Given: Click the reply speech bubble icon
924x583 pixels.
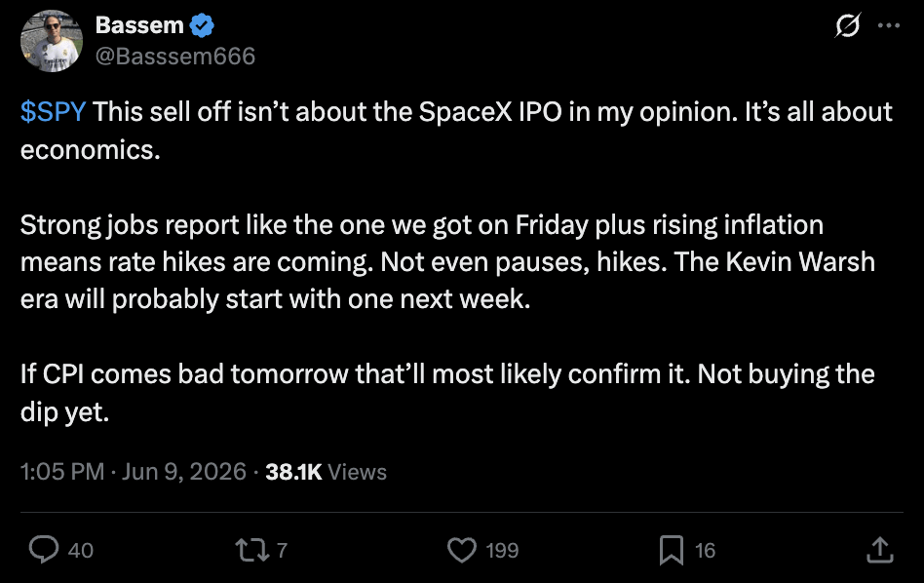Looking at the screenshot, I should (44, 550).
